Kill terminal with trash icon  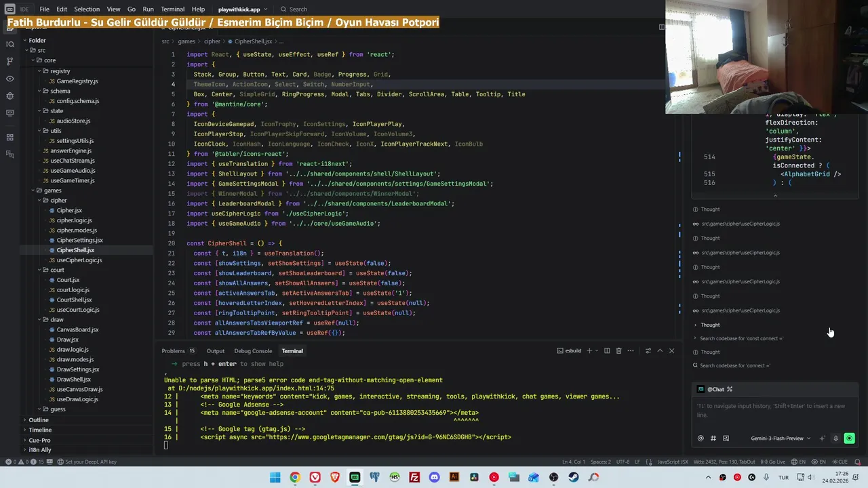click(618, 350)
